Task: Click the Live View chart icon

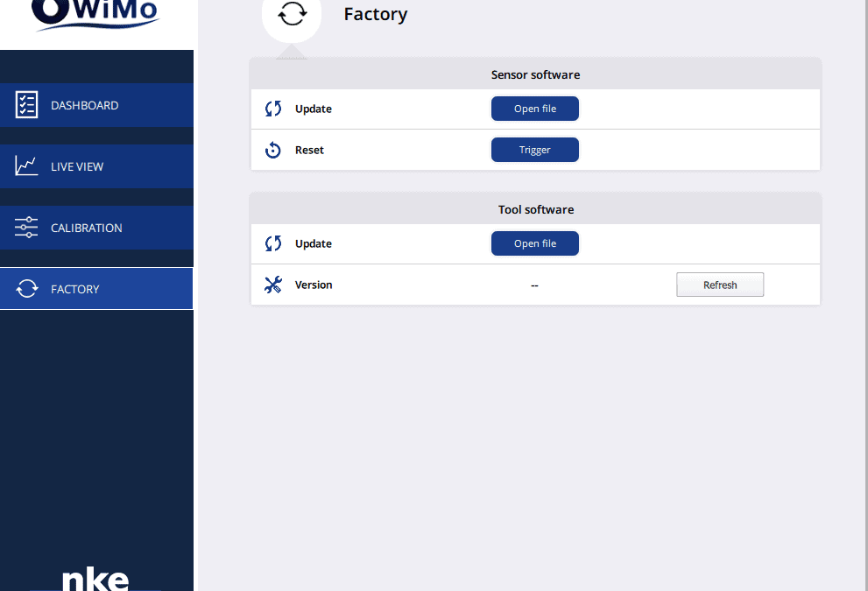Action: pyautogui.click(x=26, y=166)
